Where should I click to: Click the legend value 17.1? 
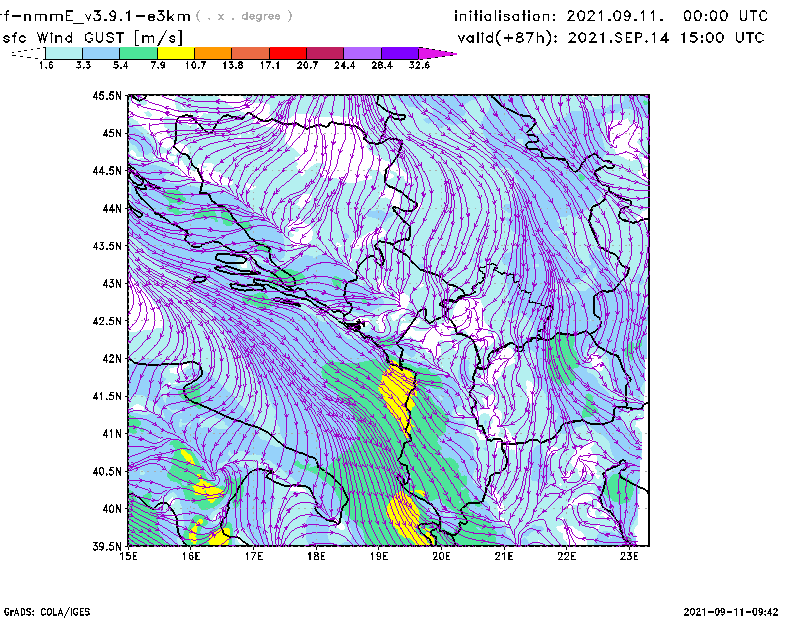click(x=269, y=65)
